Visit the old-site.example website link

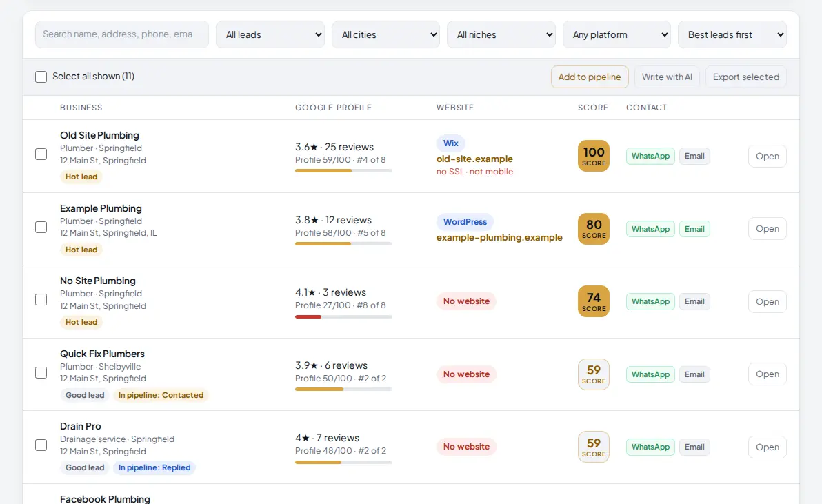tap(474, 159)
